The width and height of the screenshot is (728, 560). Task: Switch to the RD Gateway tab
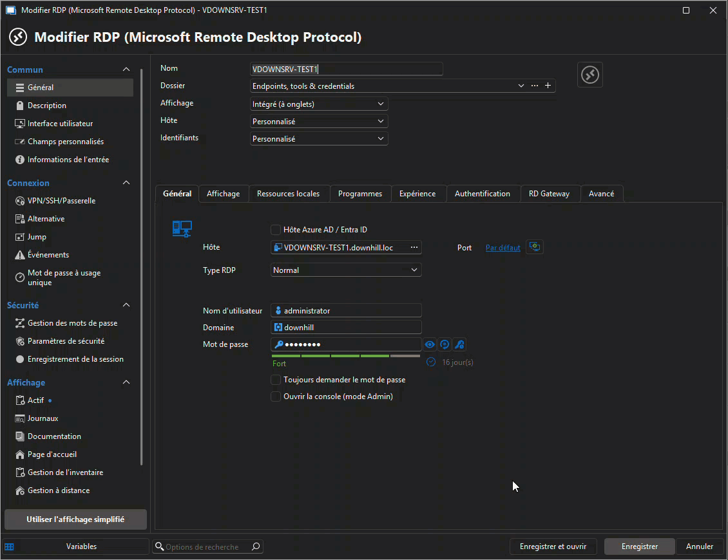550,193
